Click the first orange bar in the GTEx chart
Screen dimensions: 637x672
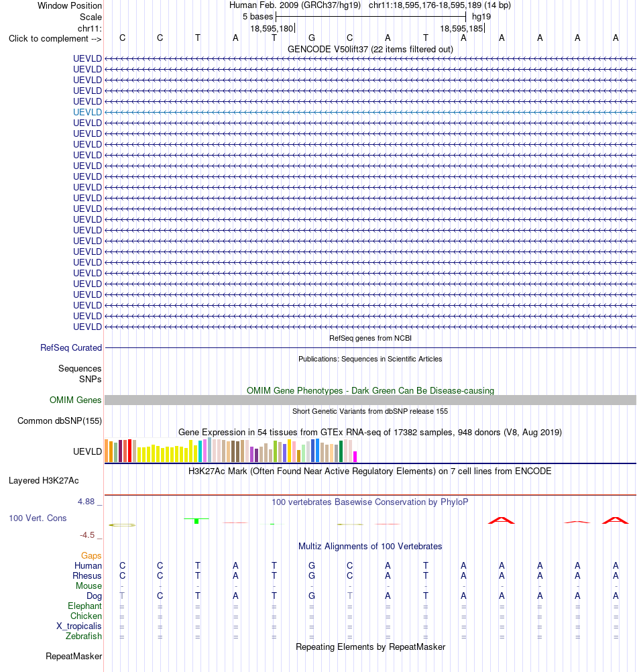(x=107, y=451)
